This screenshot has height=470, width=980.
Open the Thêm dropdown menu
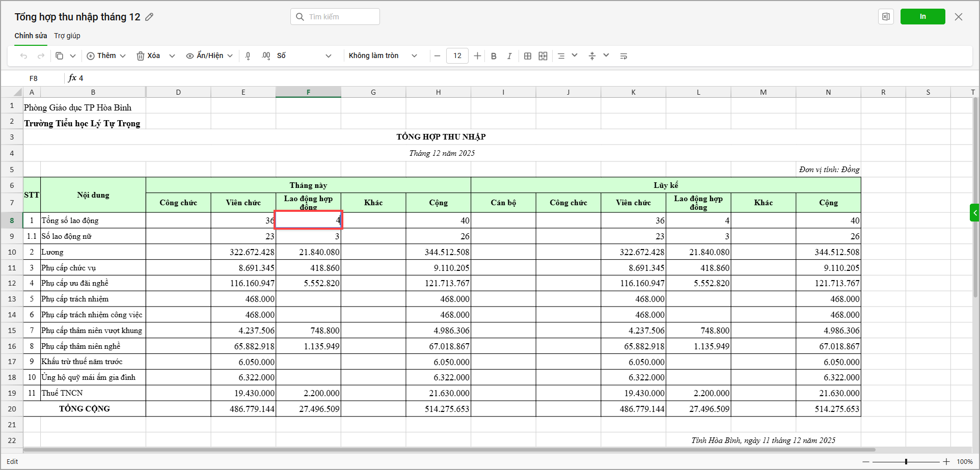[x=106, y=56]
